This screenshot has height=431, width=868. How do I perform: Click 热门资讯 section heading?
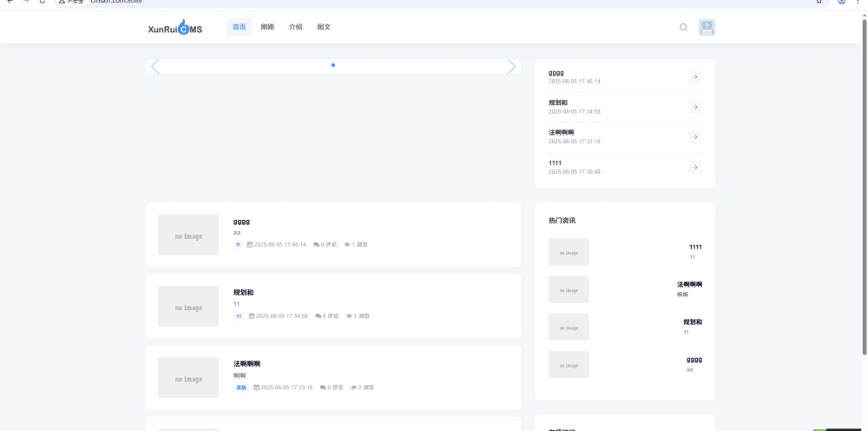562,221
